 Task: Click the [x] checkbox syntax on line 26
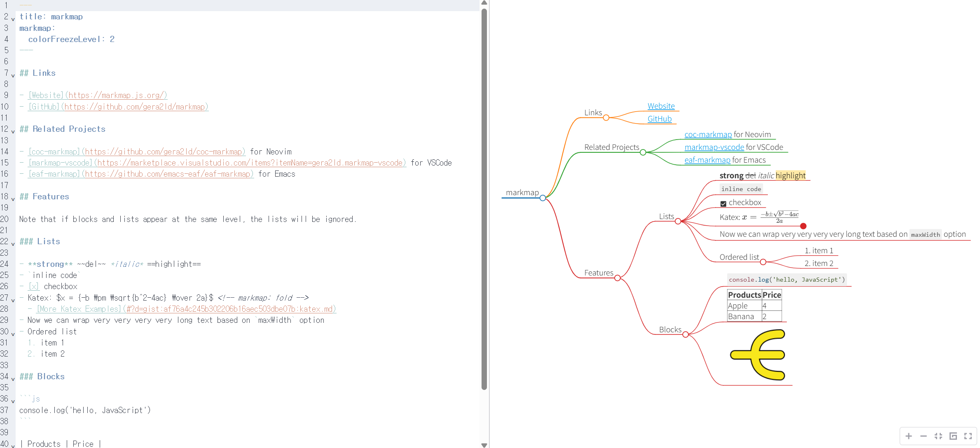tap(34, 286)
